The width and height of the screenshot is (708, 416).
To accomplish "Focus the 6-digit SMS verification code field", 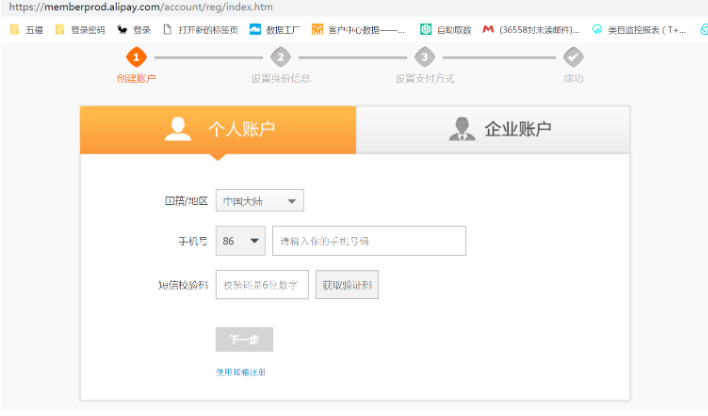I will pyautogui.click(x=262, y=285).
